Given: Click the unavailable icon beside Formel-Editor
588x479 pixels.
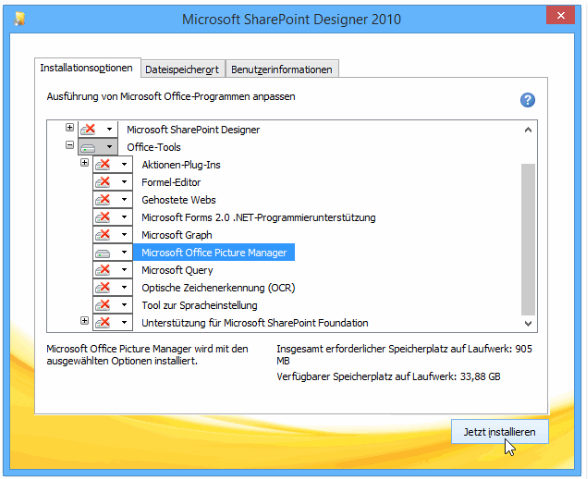Looking at the screenshot, I should tap(103, 182).
